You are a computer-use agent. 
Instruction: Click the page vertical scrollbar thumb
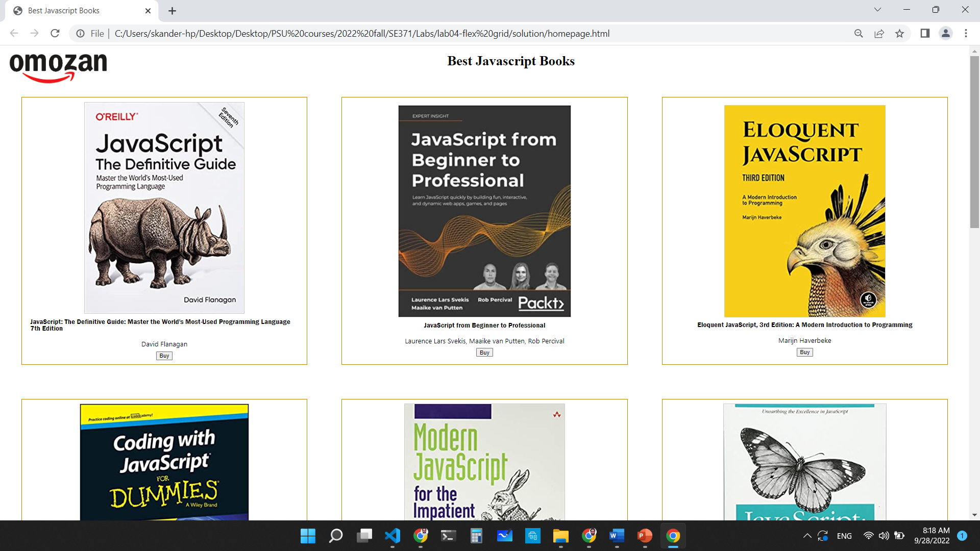(x=974, y=143)
